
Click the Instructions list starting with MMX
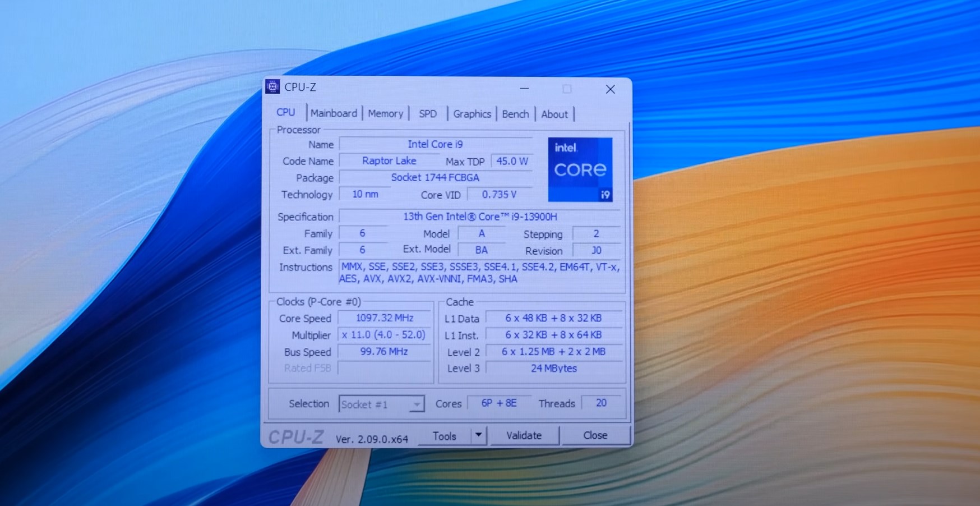[x=480, y=273]
